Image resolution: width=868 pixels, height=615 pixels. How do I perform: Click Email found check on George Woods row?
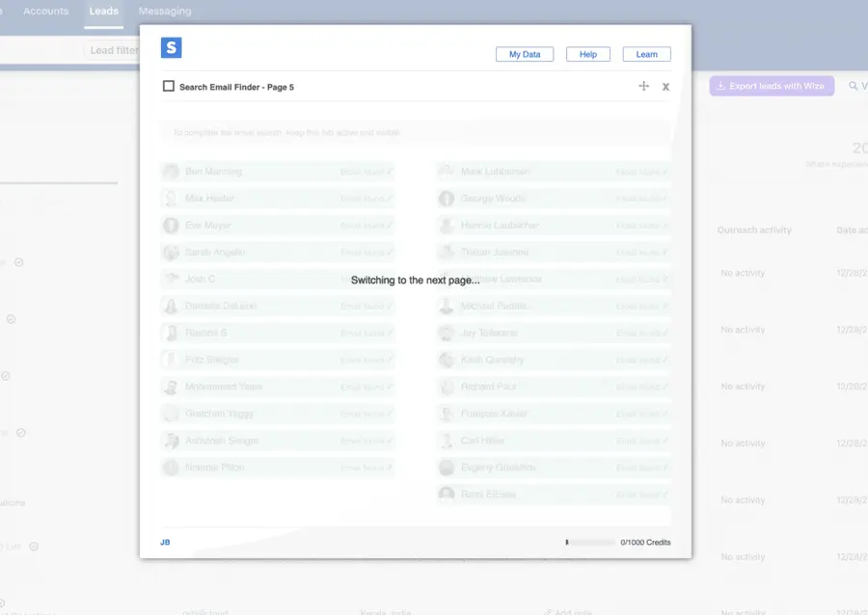tap(642, 200)
